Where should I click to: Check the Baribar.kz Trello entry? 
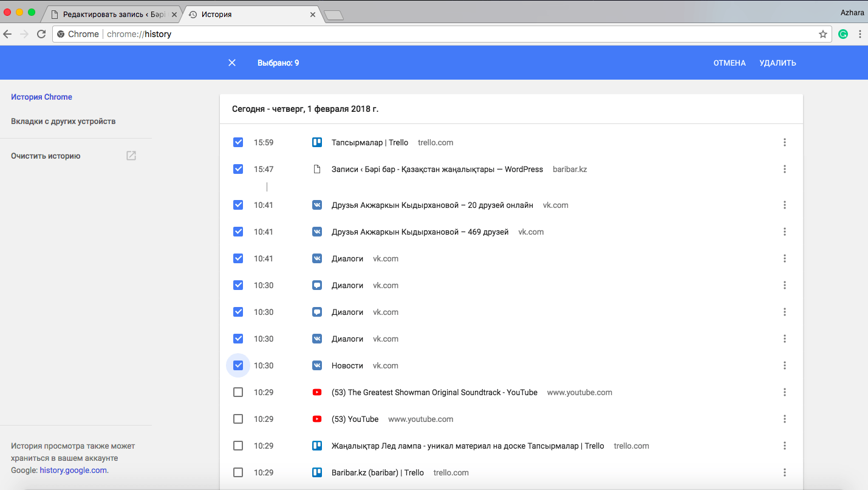pyautogui.click(x=238, y=472)
